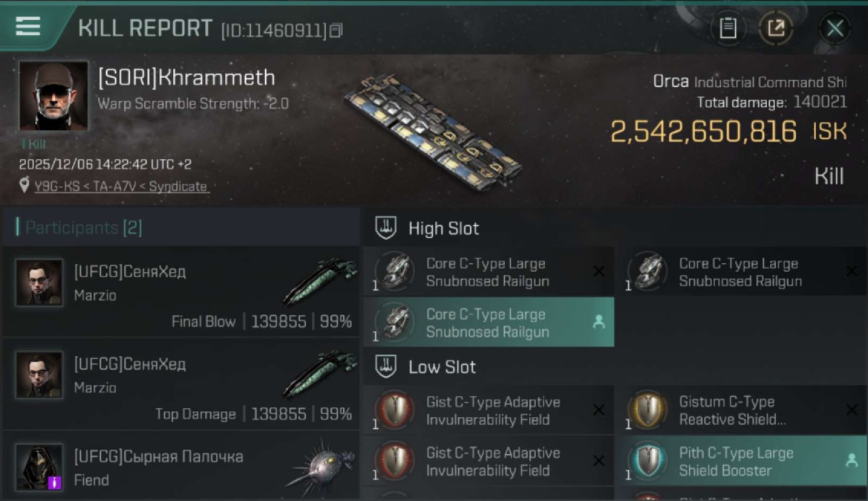Image resolution: width=868 pixels, height=501 pixels.
Task: Click the Low Slot section header
Action: click(442, 367)
